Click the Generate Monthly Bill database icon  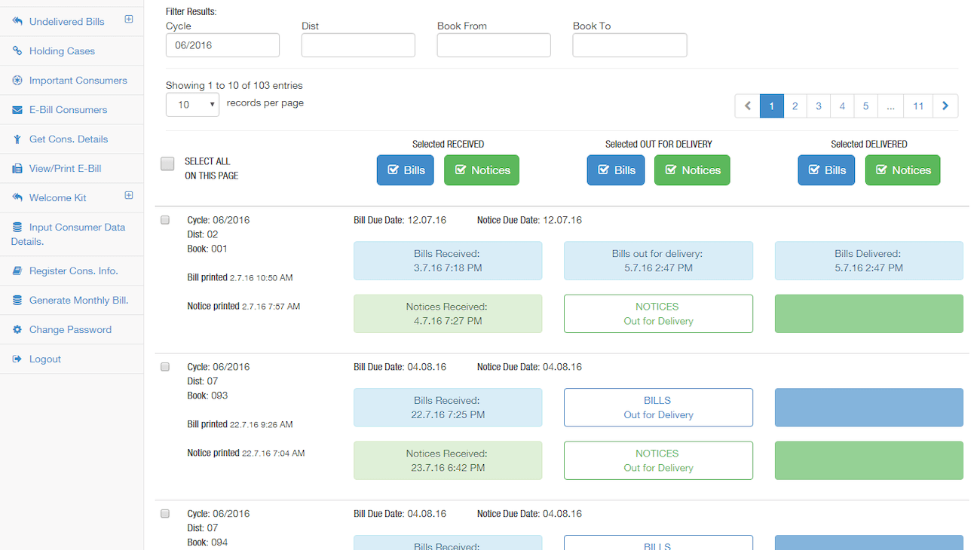pyautogui.click(x=17, y=301)
